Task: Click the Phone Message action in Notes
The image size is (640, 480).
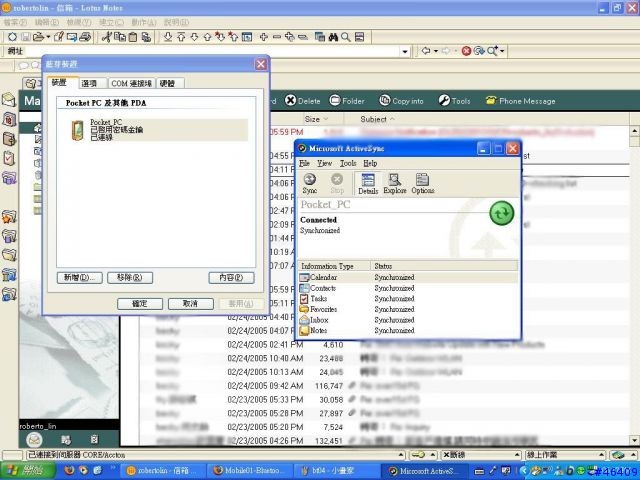Action: [x=520, y=101]
